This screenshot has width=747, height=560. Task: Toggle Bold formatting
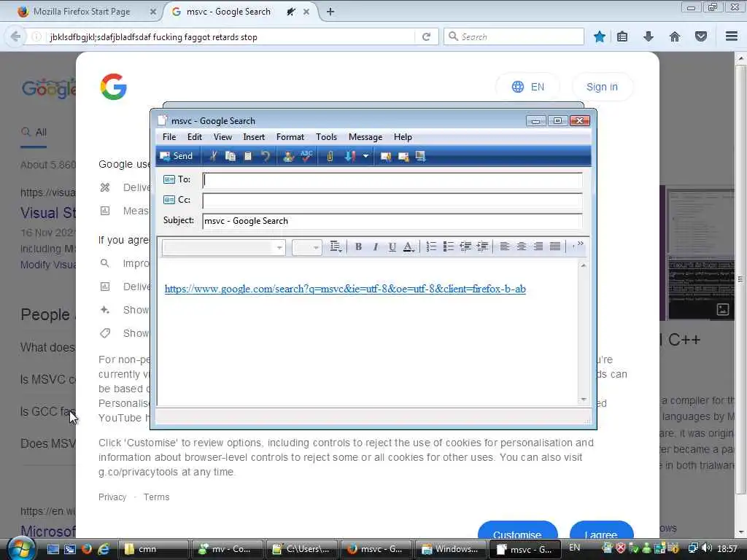pyautogui.click(x=358, y=246)
